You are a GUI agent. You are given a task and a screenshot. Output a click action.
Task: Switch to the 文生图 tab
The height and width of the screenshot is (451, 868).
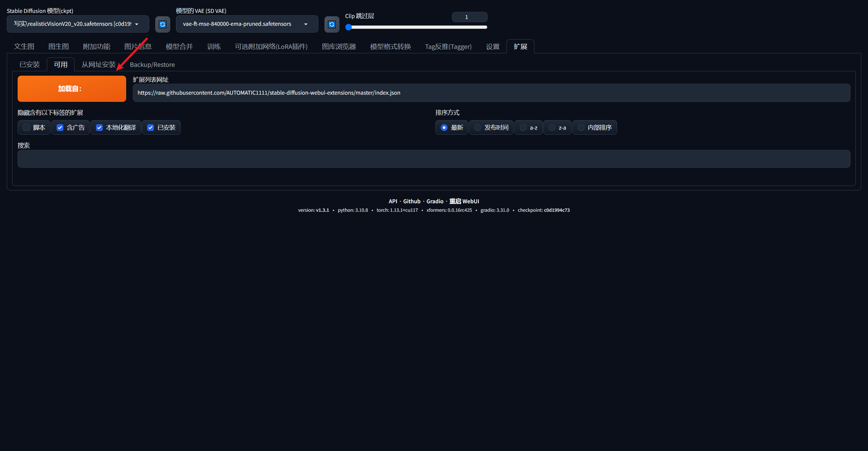[24, 46]
